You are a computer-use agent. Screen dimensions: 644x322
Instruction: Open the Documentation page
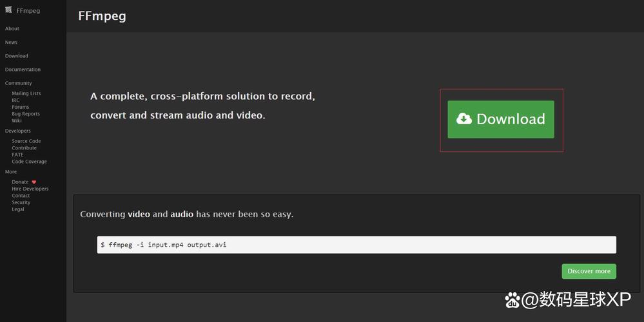(23, 70)
